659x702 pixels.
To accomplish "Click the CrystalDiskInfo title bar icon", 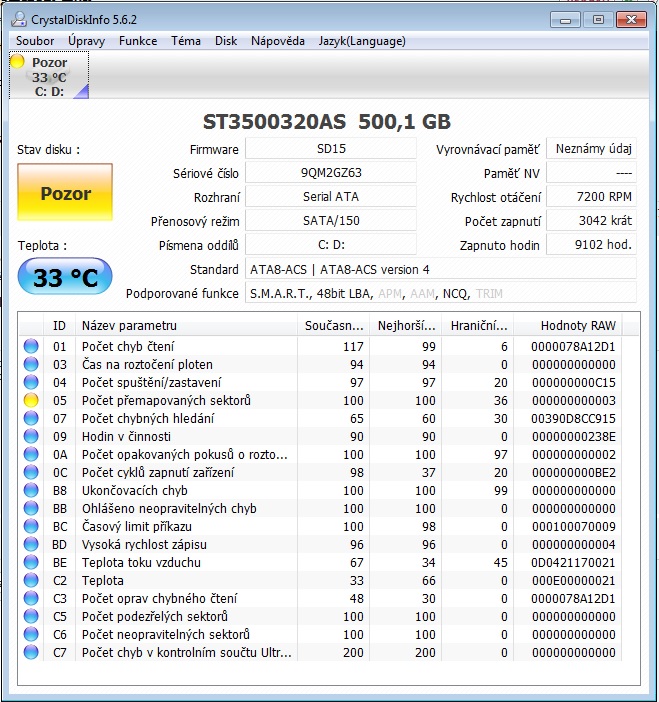I will (19, 19).
